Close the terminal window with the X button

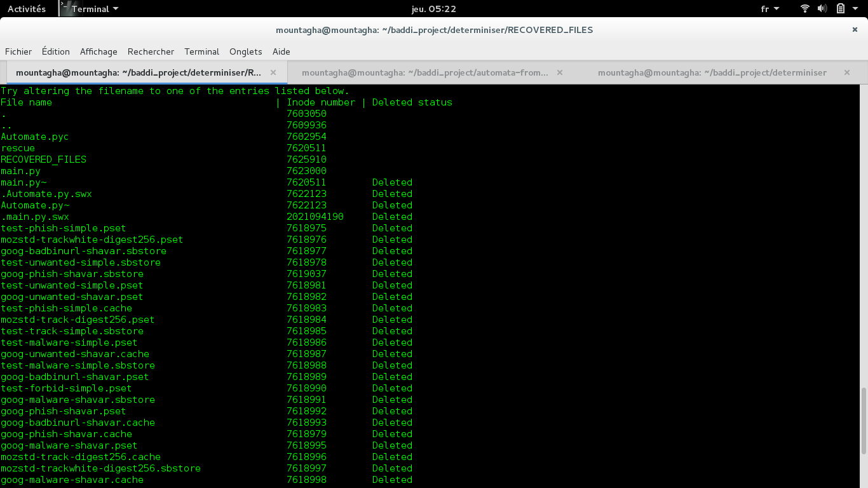[855, 29]
